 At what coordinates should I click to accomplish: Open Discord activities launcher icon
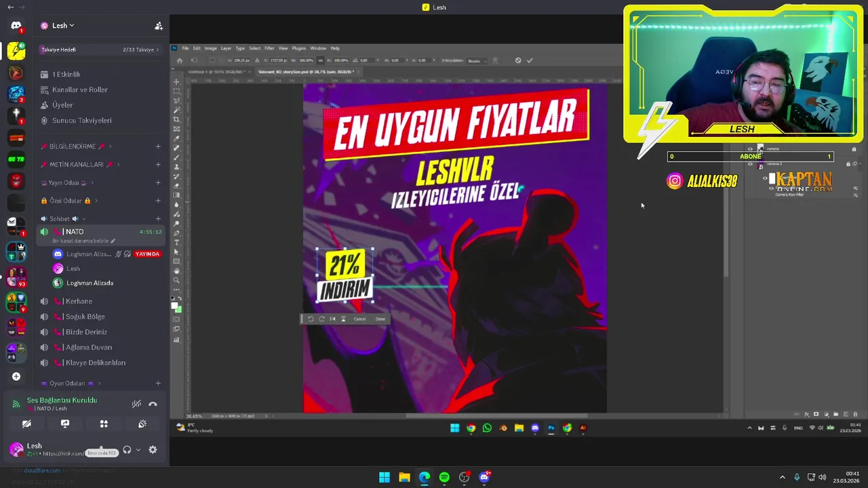click(104, 424)
